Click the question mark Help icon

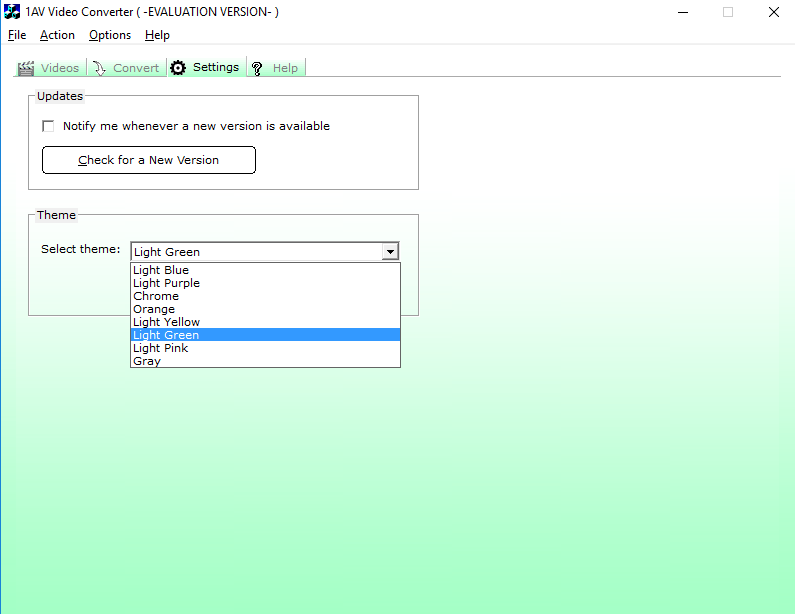click(257, 68)
